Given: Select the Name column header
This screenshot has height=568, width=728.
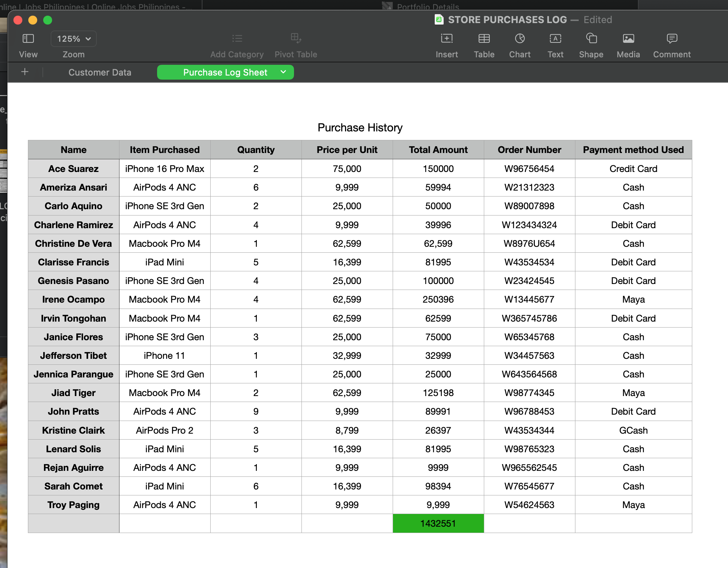Looking at the screenshot, I should click(74, 150).
